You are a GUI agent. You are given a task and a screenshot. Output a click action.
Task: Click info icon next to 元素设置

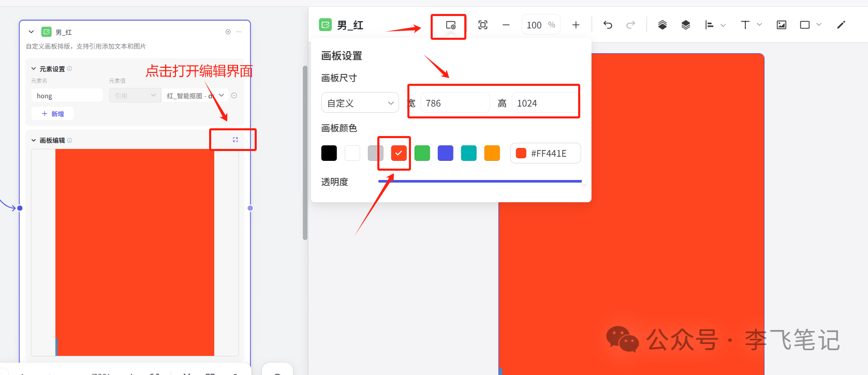[70, 69]
